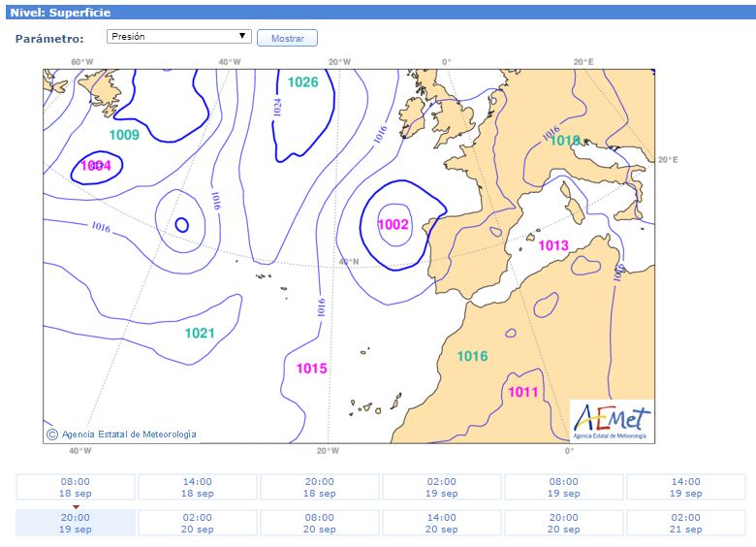The image size is (756, 547).
Task: Click the 1002 low pressure label
Action: click(394, 224)
